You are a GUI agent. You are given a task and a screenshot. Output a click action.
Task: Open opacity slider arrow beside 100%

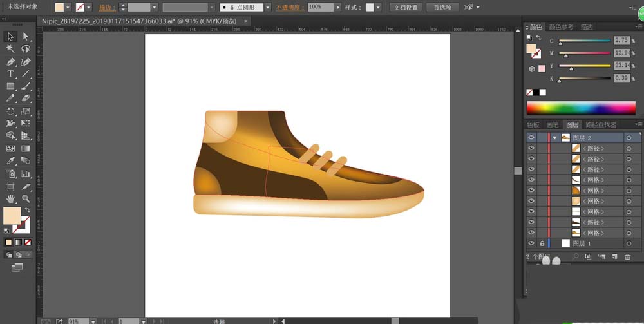point(337,7)
